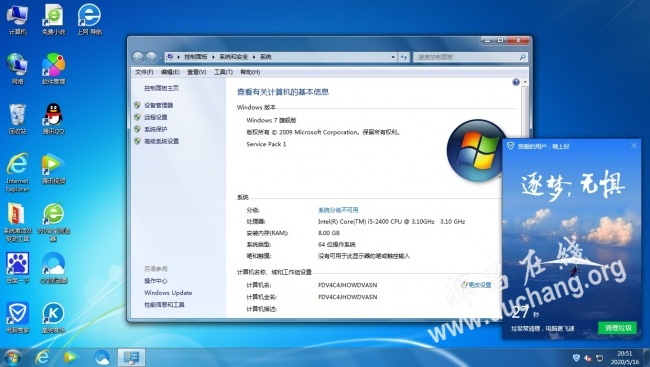The image size is (650, 367).
Task: Launch QQ浏览器 desktop shortcut
Action: (x=53, y=267)
